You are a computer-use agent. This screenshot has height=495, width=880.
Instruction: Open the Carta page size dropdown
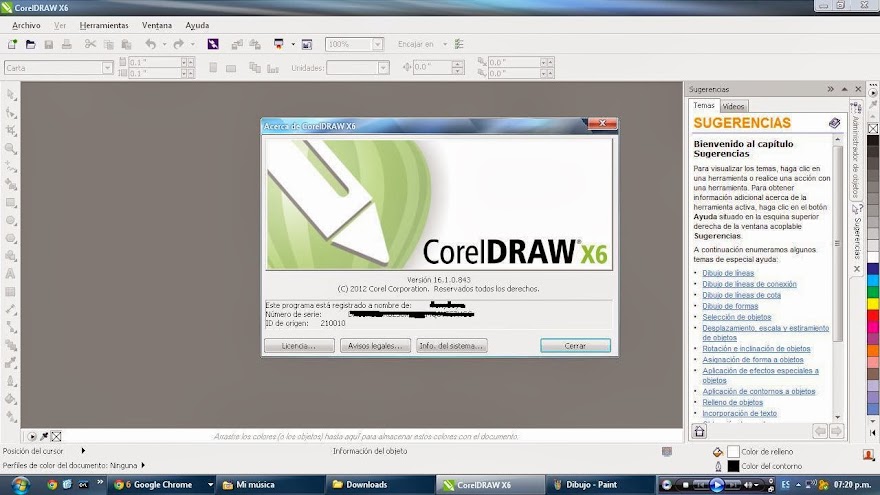(107, 68)
